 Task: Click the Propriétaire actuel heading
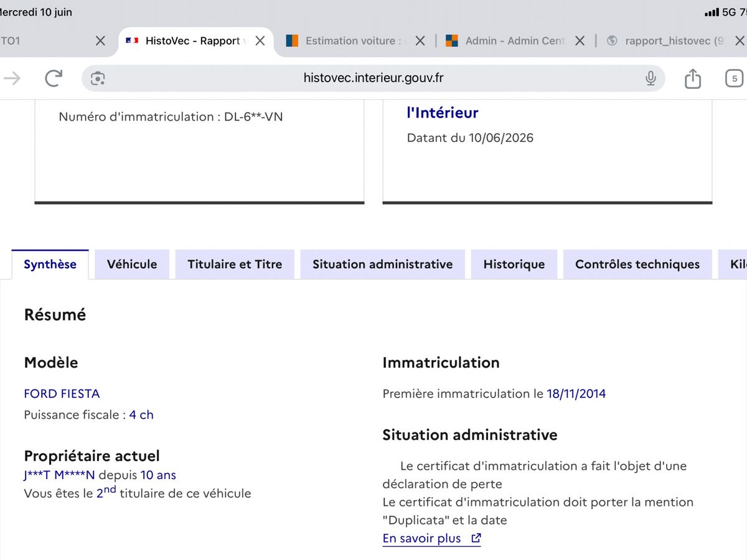[92, 456]
